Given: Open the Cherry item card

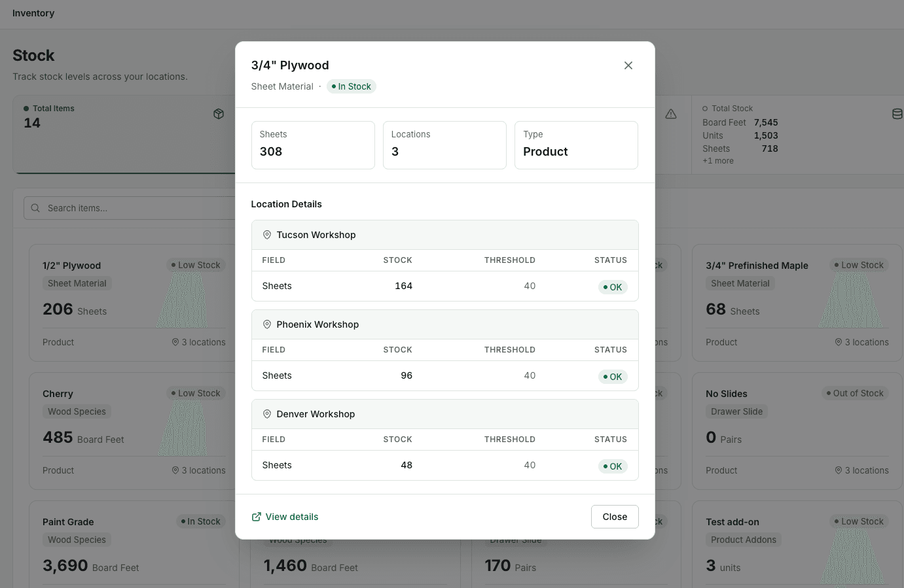Looking at the screenshot, I should pyautogui.click(x=134, y=431).
